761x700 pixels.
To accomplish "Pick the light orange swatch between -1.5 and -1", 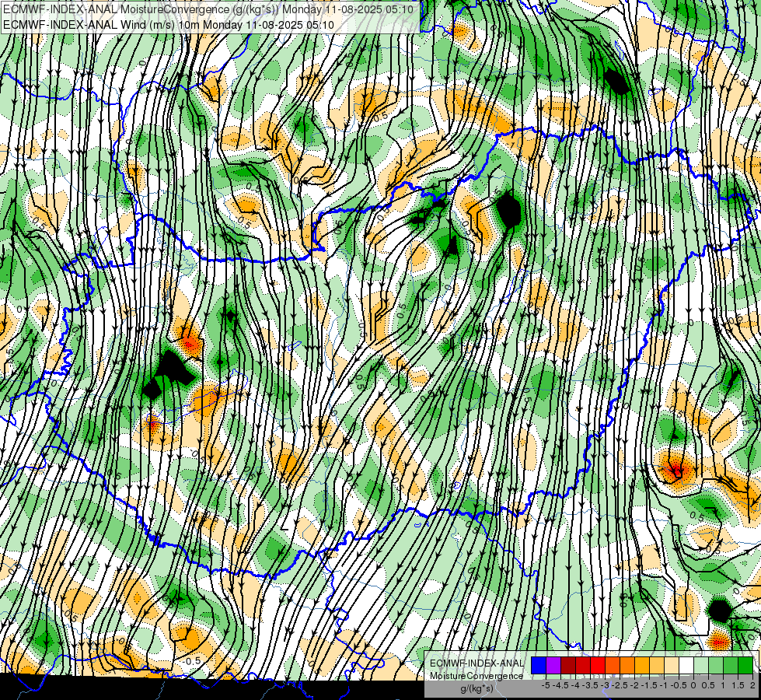I will [657, 665].
